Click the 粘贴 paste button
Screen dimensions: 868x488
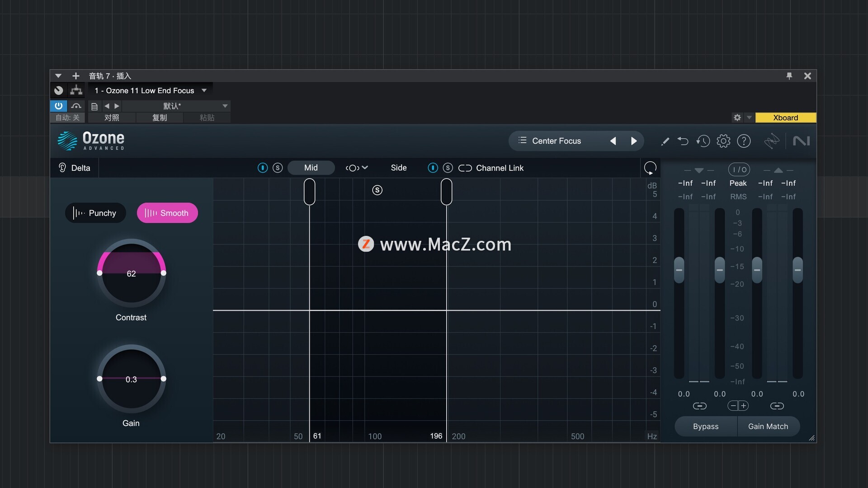pyautogui.click(x=207, y=117)
